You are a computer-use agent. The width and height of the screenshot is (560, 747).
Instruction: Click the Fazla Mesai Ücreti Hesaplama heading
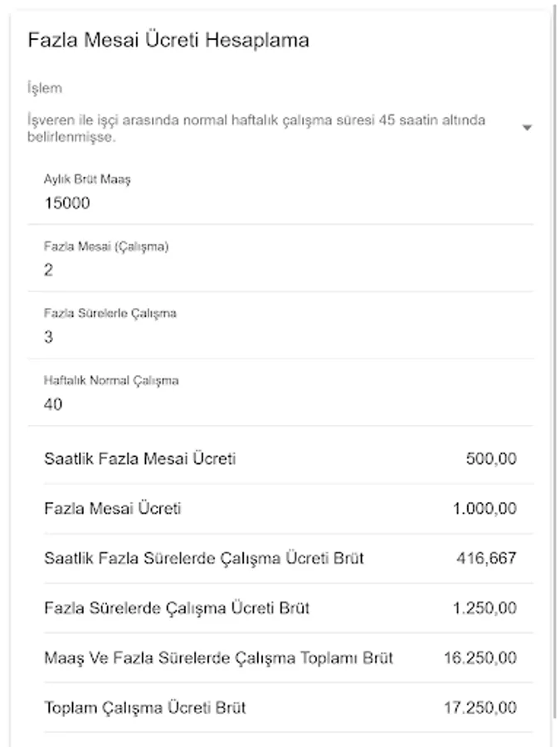168,40
